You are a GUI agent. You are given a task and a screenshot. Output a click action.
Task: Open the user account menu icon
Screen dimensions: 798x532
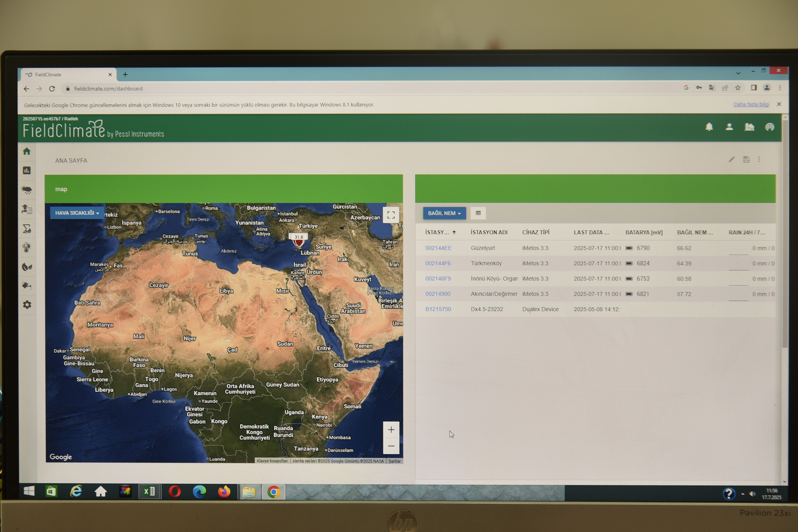pos(729,127)
